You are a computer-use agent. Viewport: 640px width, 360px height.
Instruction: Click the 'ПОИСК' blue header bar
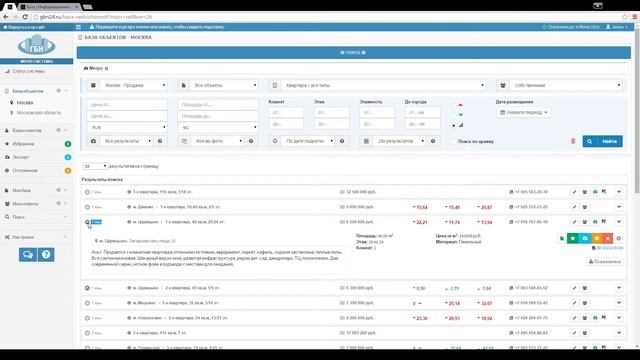[353, 53]
